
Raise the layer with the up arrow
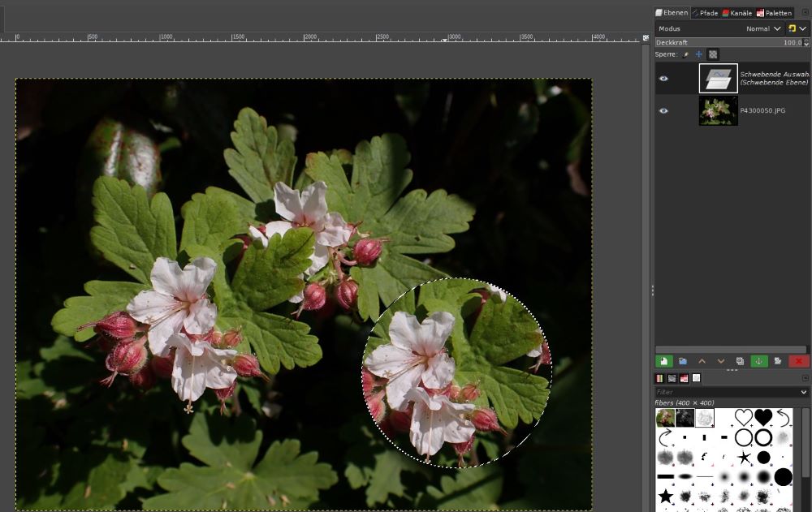click(x=702, y=361)
